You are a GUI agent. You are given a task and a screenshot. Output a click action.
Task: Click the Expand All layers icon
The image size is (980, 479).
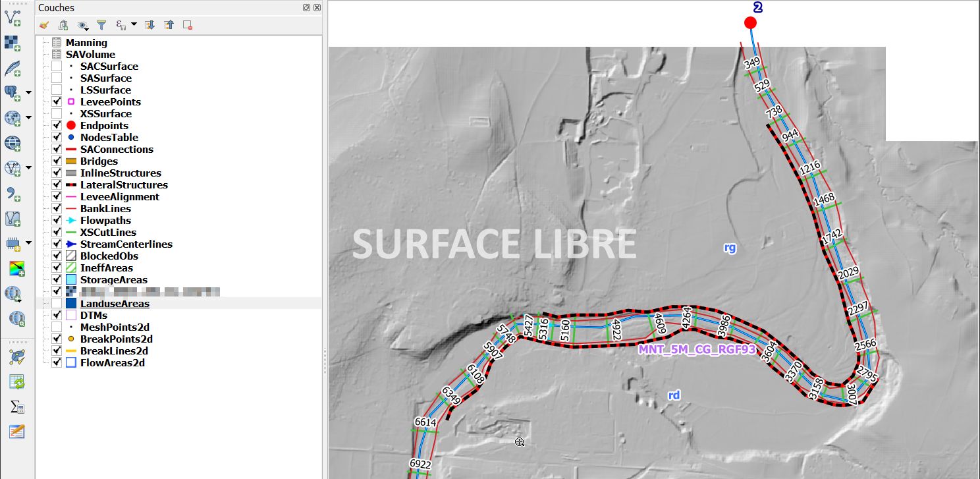(x=150, y=25)
